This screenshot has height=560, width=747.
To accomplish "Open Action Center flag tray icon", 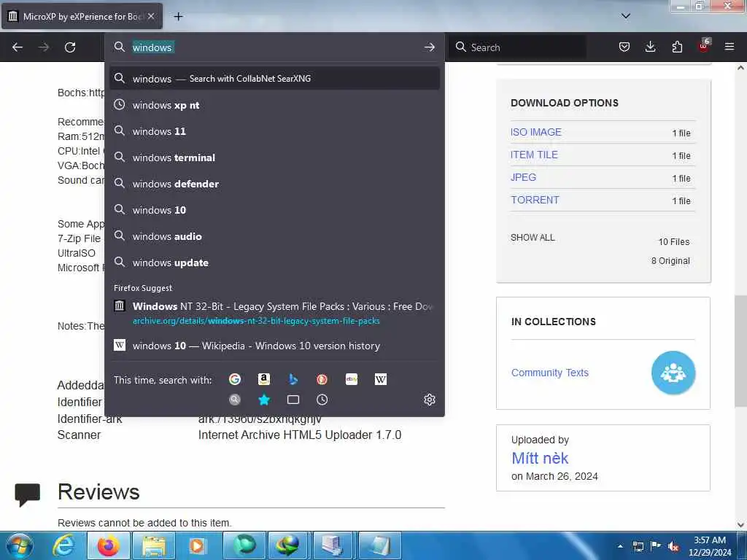I will point(656,546).
